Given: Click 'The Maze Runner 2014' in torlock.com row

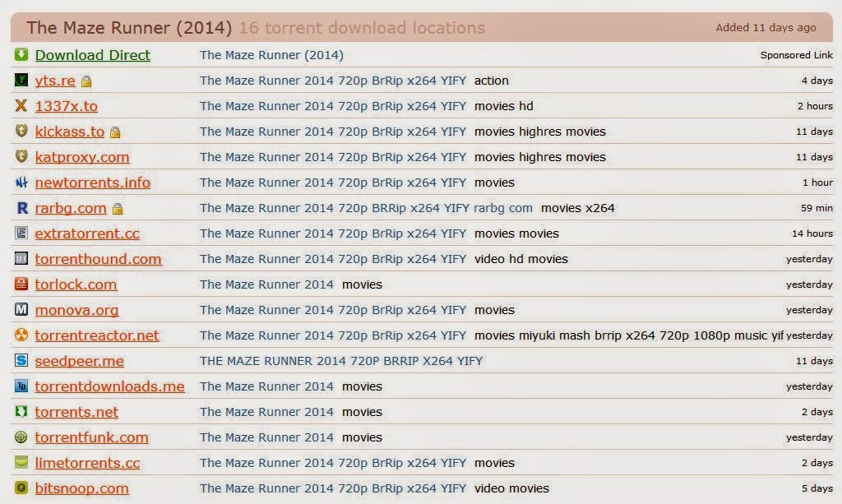Looking at the screenshot, I should click(x=266, y=284).
